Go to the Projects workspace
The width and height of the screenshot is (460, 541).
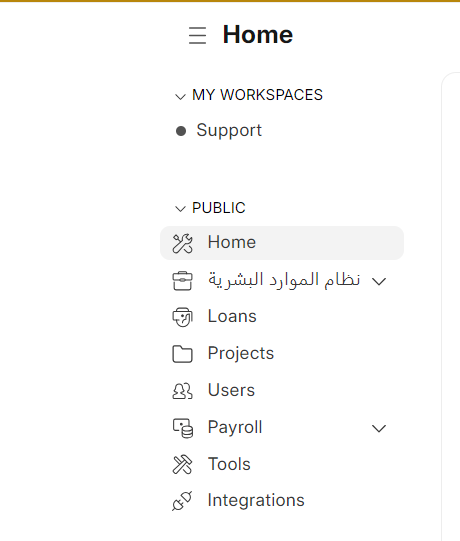pyautogui.click(x=241, y=353)
